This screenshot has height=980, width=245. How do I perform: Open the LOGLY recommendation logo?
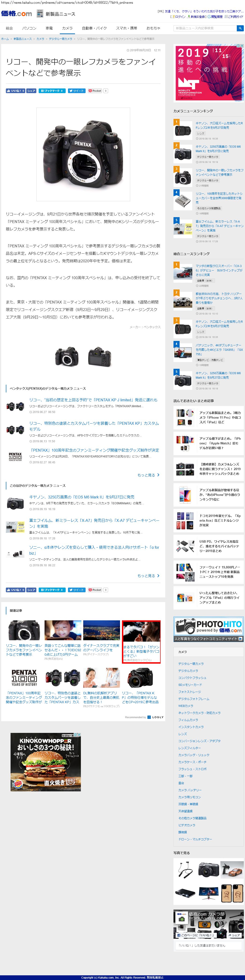[155, 717]
